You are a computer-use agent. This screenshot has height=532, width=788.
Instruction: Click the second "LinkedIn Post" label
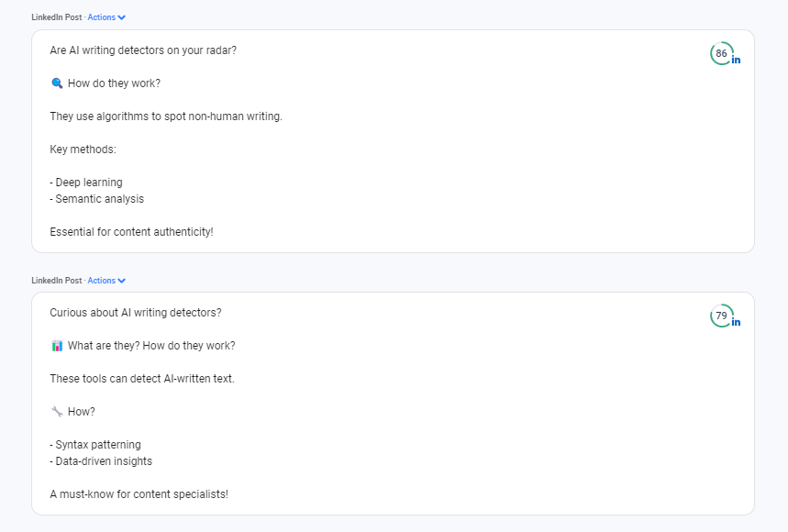[x=56, y=281]
